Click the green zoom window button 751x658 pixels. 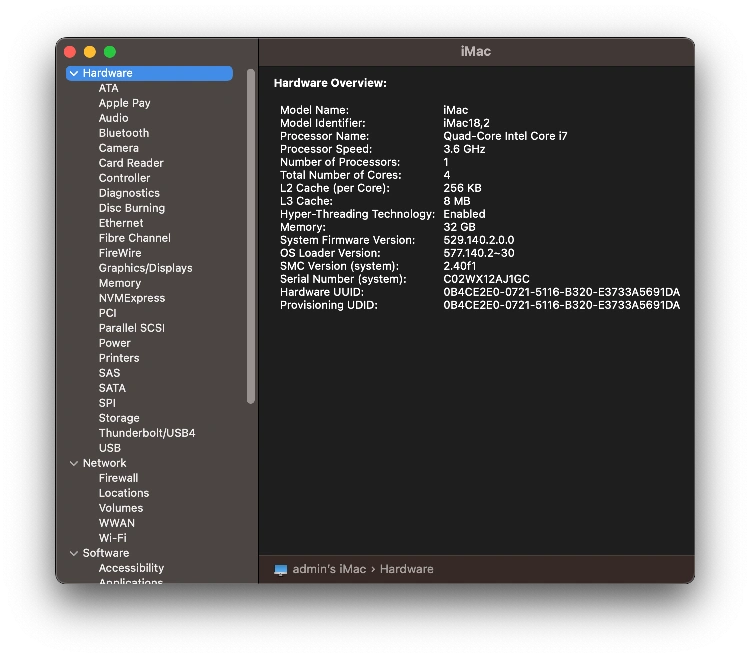click(110, 52)
